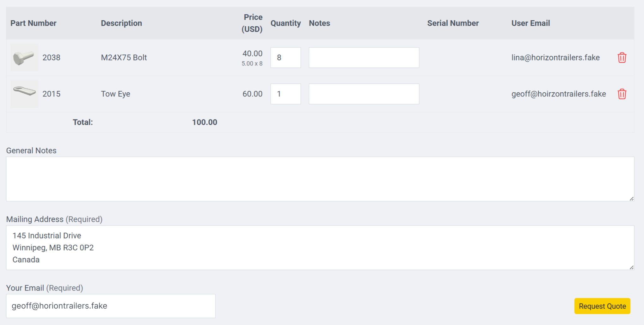Click part number 2038
The width and height of the screenshot is (644, 325).
tap(51, 58)
